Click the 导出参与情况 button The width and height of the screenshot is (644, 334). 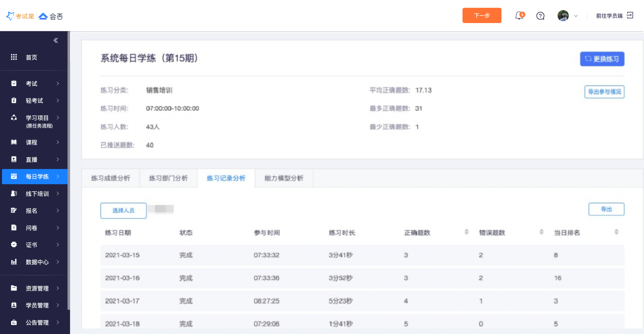coord(604,92)
